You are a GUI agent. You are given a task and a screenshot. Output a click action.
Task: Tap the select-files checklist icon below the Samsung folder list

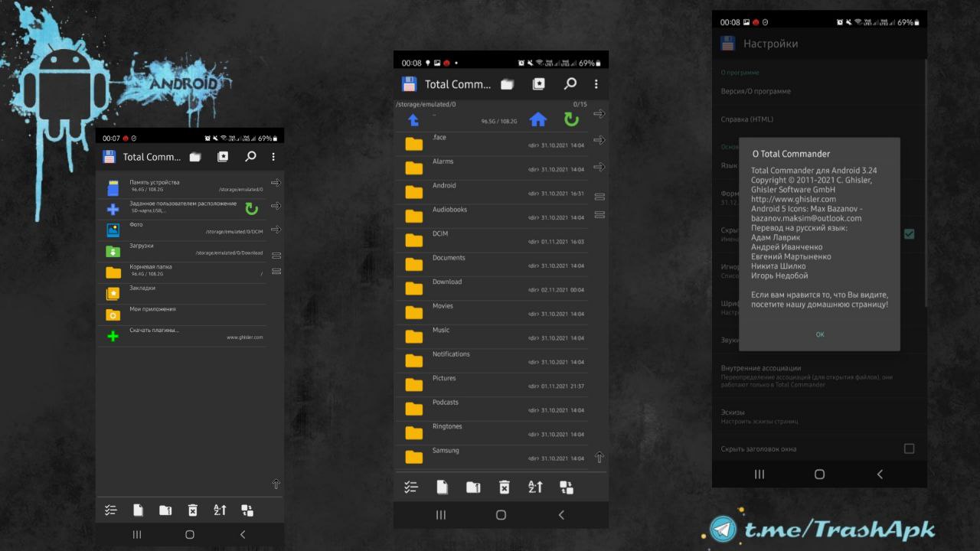pos(411,487)
